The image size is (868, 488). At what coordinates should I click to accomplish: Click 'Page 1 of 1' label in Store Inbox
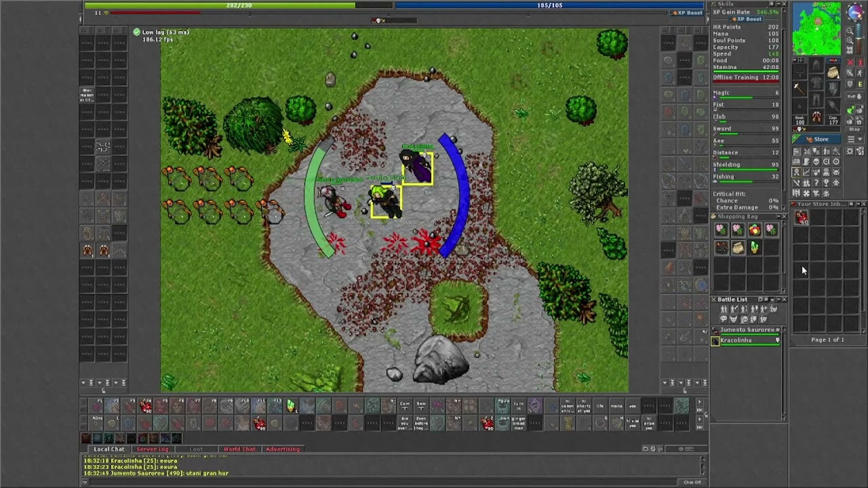pos(827,340)
